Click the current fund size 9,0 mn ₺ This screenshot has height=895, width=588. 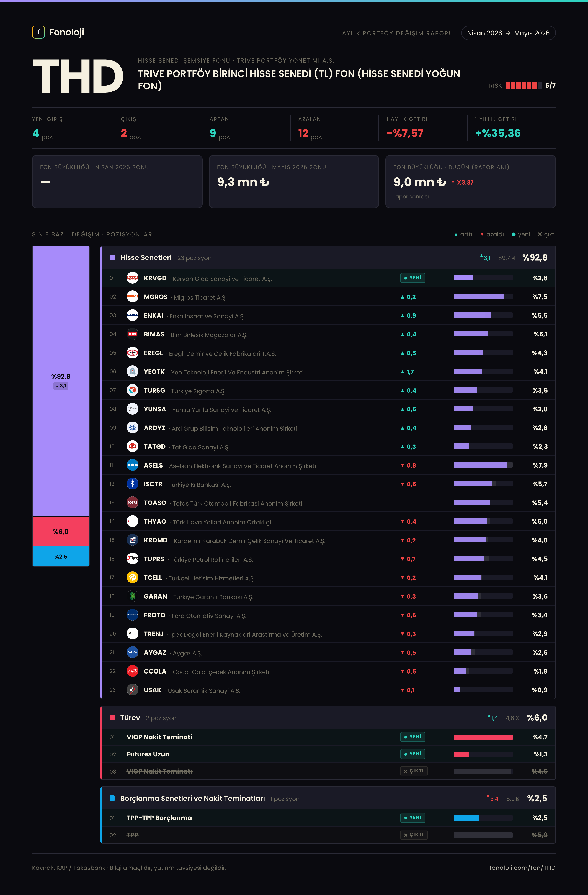coord(420,182)
